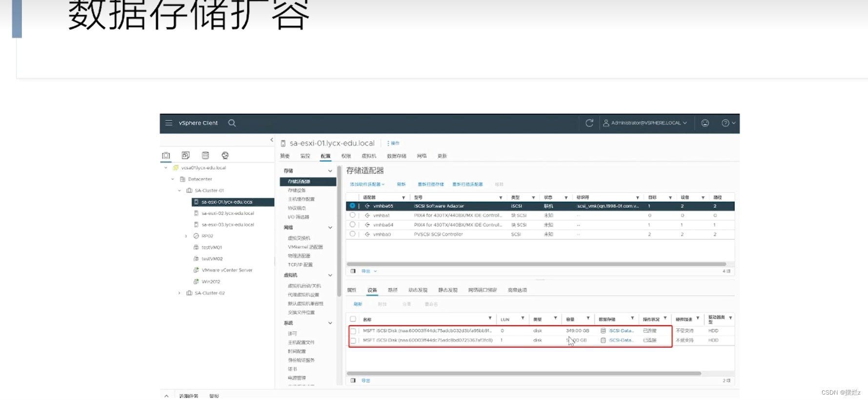Open the 添加软件适配器 dropdown
The image size is (868, 400).
(x=367, y=184)
